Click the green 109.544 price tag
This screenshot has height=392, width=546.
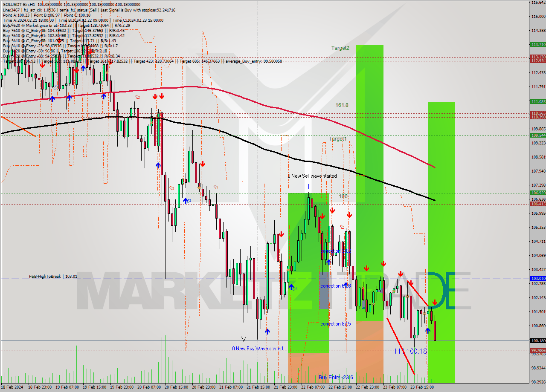pos(537,135)
